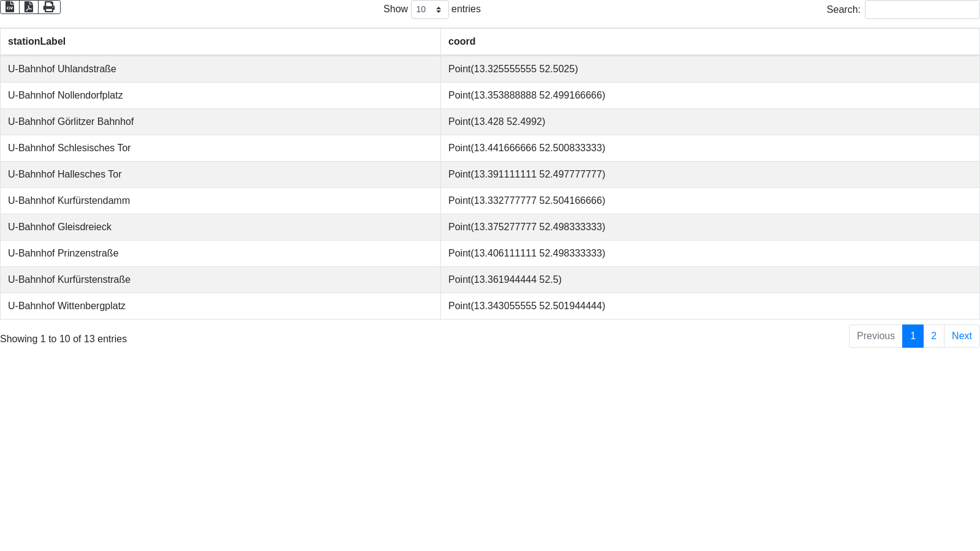Open the Show entries count dropdown
Viewport: 980px width, 551px height.
[x=429, y=10]
